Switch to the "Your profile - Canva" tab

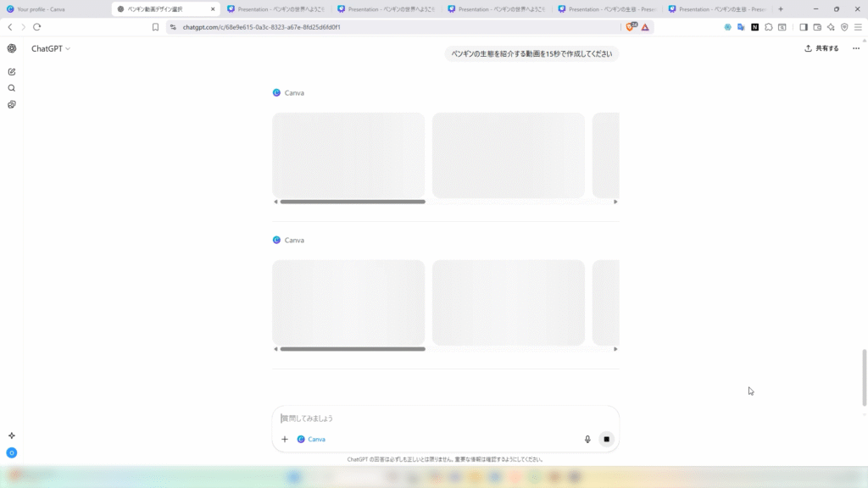tap(53, 8)
